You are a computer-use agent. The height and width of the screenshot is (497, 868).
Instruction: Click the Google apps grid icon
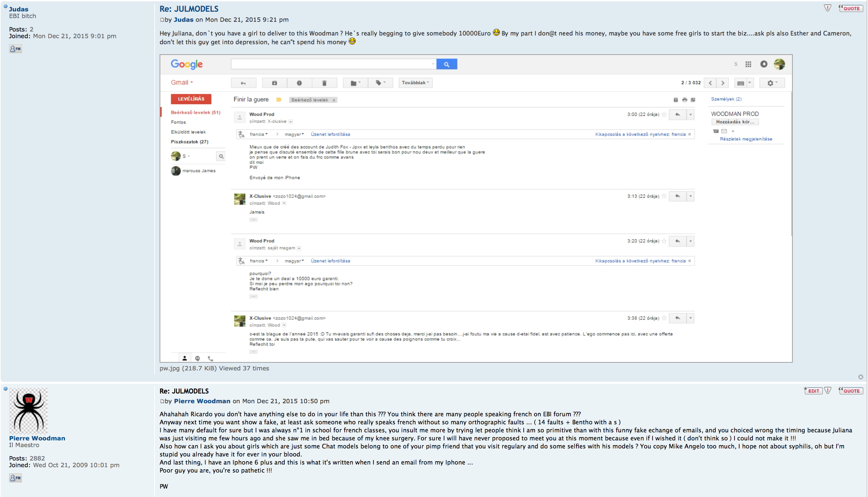(x=748, y=64)
